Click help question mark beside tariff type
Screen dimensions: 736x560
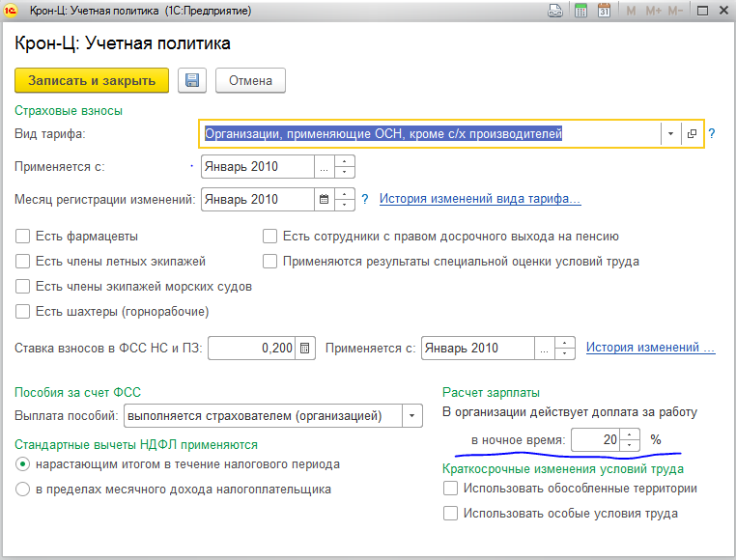click(712, 134)
